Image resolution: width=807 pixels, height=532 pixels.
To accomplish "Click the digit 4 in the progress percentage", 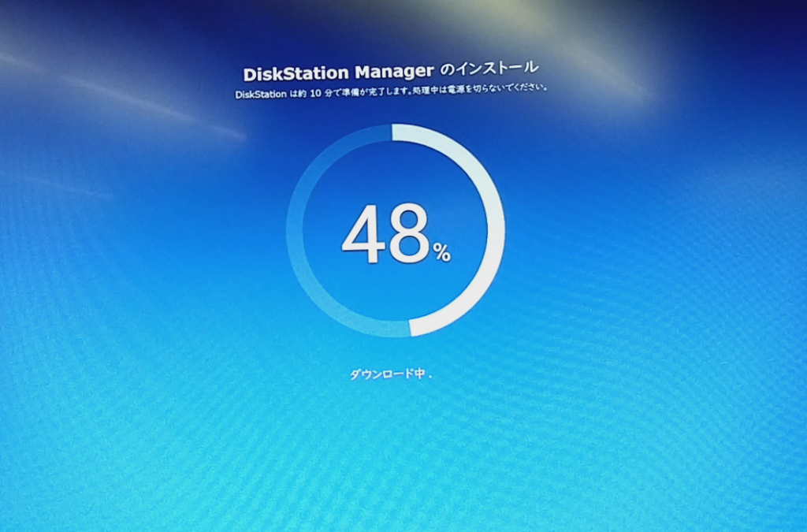I will coord(363,234).
